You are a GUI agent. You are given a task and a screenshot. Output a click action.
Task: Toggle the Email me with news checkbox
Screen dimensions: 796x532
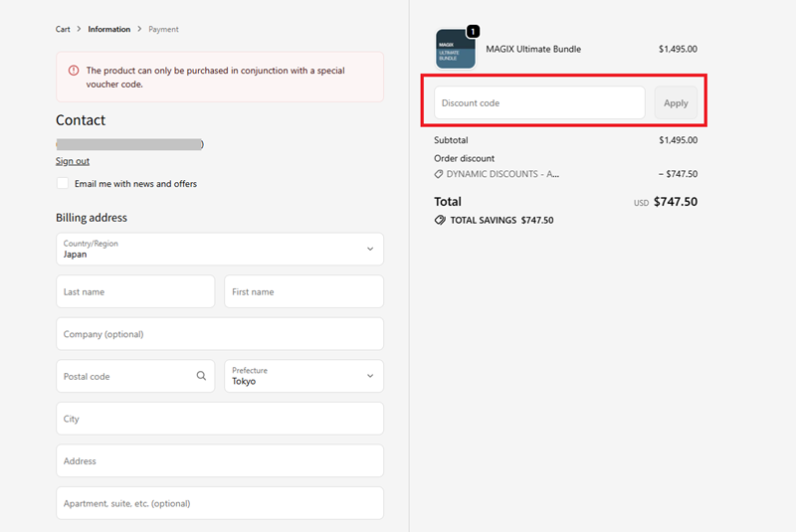pos(63,184)
